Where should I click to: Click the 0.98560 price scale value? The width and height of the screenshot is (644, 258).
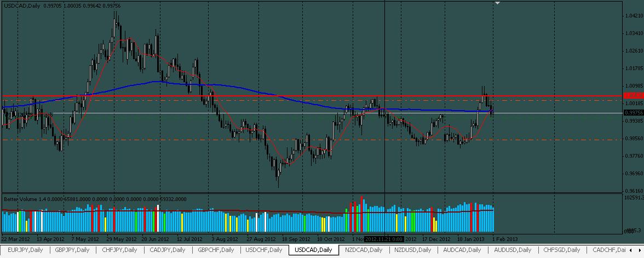[633, 139]
